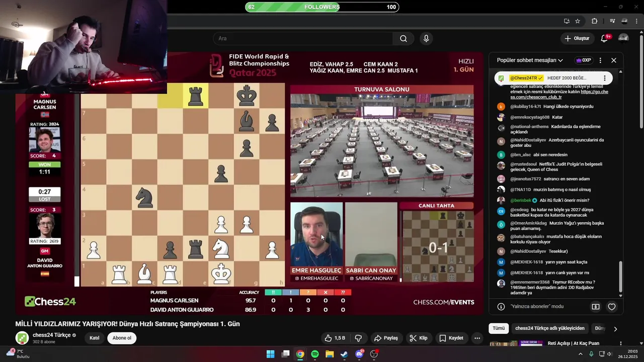Dislike the video with thumbs down

click(x=359, y=338)
